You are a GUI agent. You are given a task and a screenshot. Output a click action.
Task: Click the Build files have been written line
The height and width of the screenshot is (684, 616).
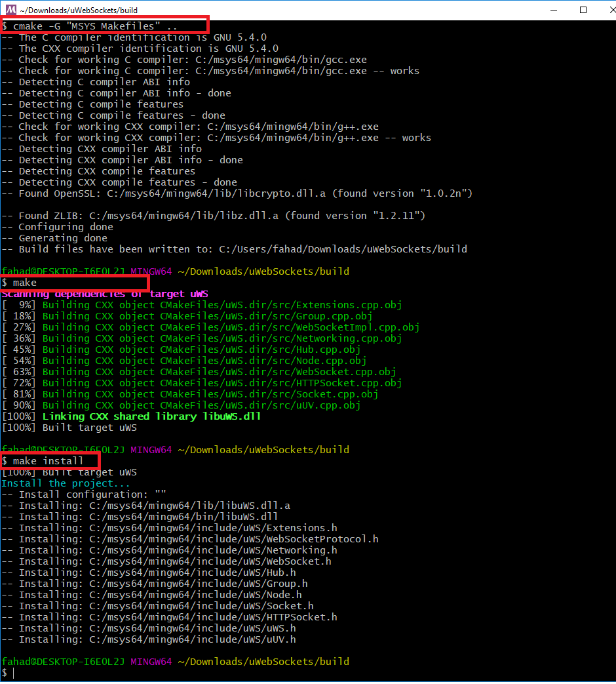click(234, 249)
